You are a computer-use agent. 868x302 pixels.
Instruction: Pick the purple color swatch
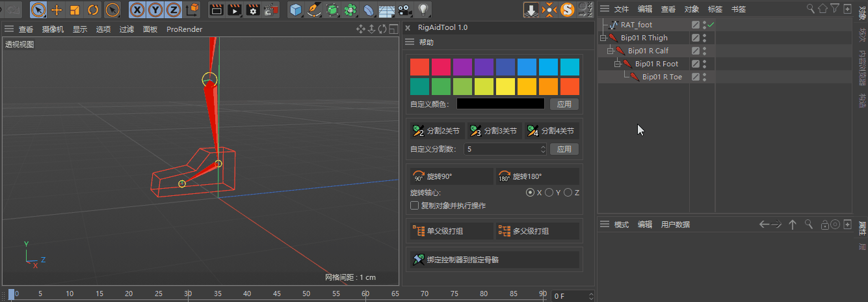pyautogui.click(x=462, y=67)
